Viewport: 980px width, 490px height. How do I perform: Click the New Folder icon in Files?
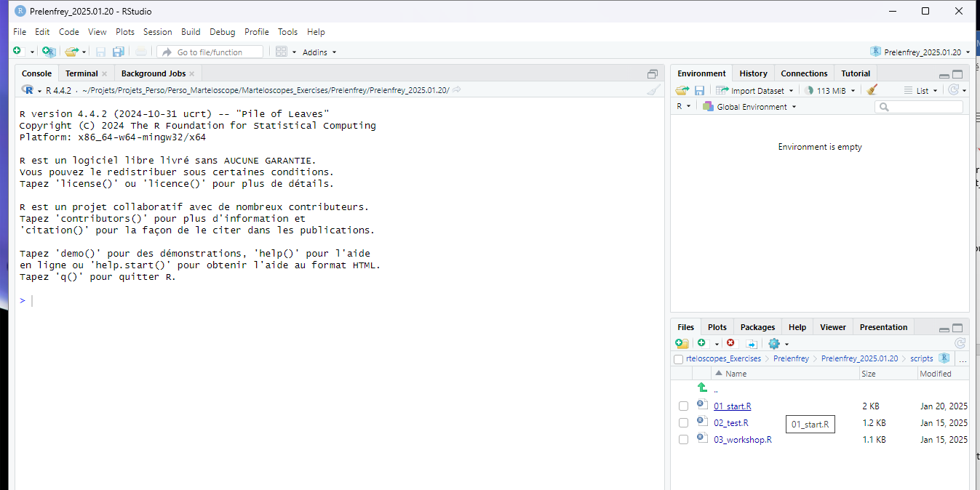[682, 344]
